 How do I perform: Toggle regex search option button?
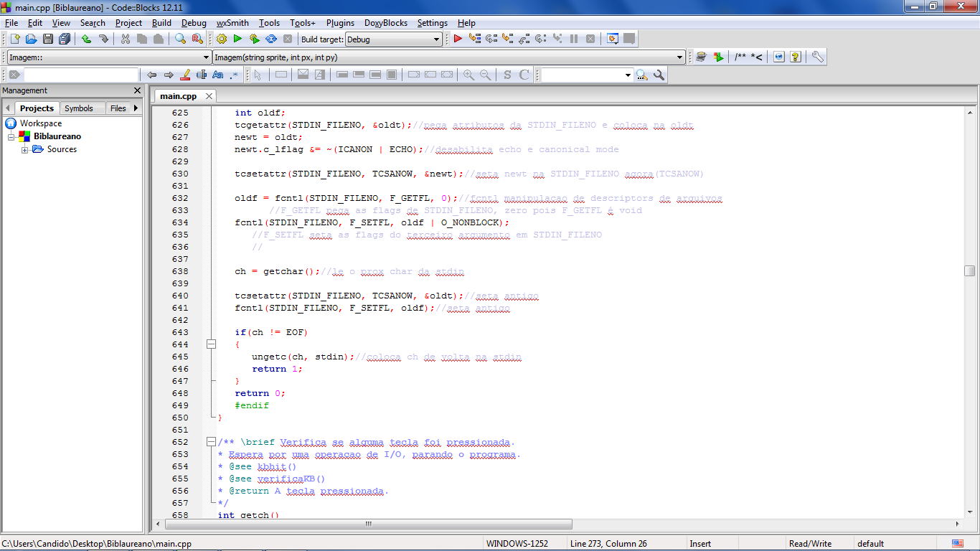coord(234,75)
